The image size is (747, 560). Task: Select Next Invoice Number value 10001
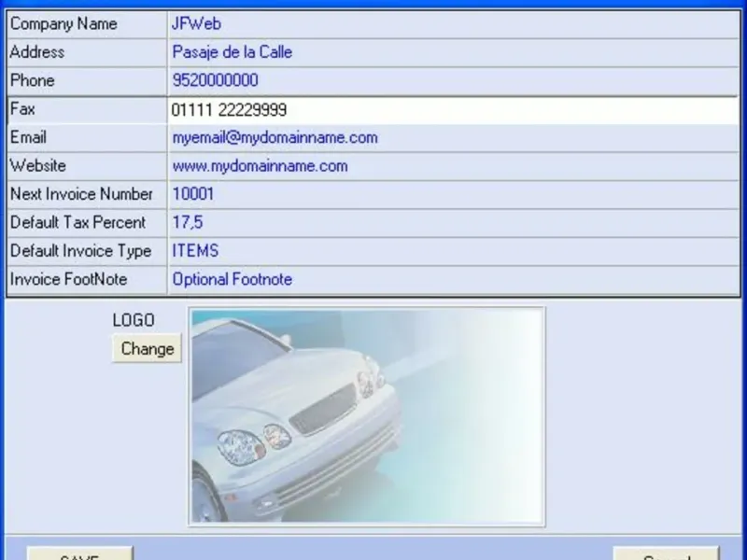(x=193, y=194)
